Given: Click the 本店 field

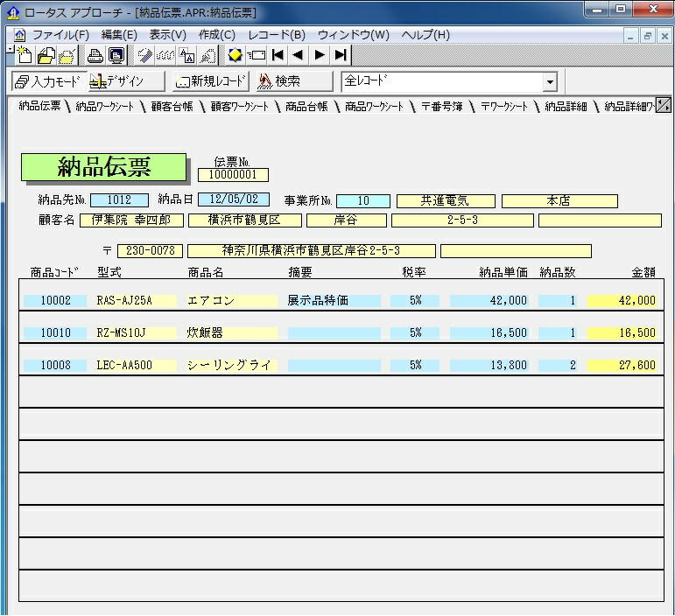Looking at the screenshot, I should point(559,201).
